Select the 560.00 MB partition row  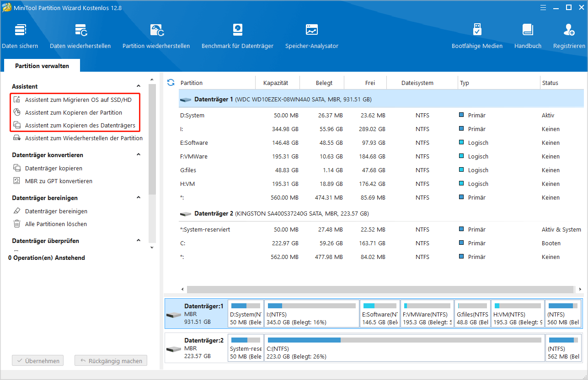381,198
